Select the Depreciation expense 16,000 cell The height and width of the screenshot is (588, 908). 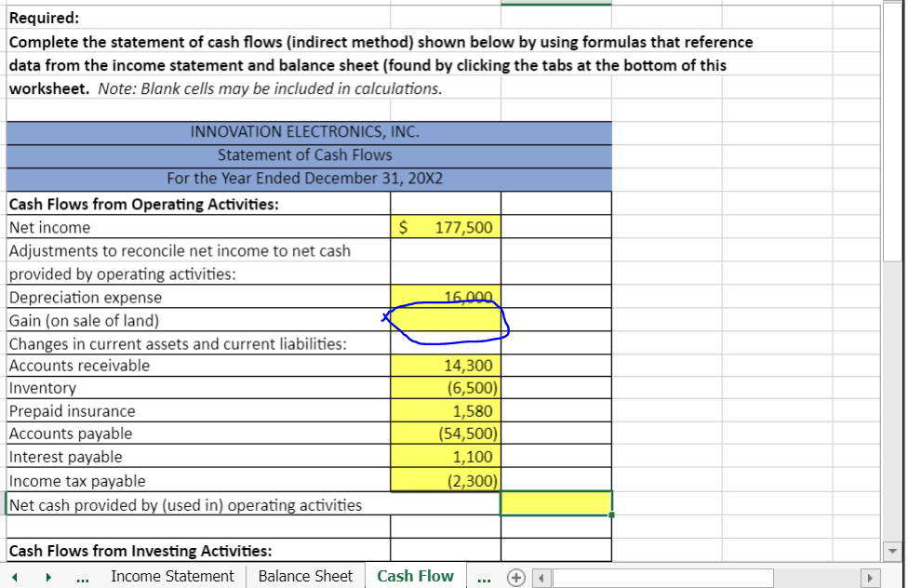445,296
